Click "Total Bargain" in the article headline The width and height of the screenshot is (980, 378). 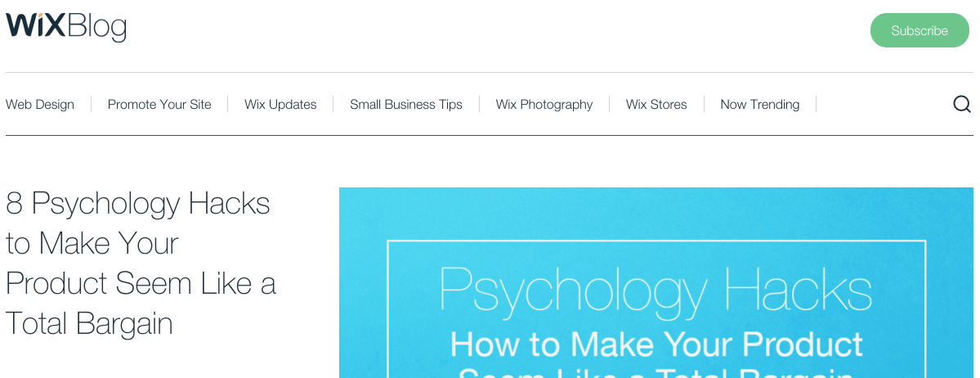pos(89,323)
